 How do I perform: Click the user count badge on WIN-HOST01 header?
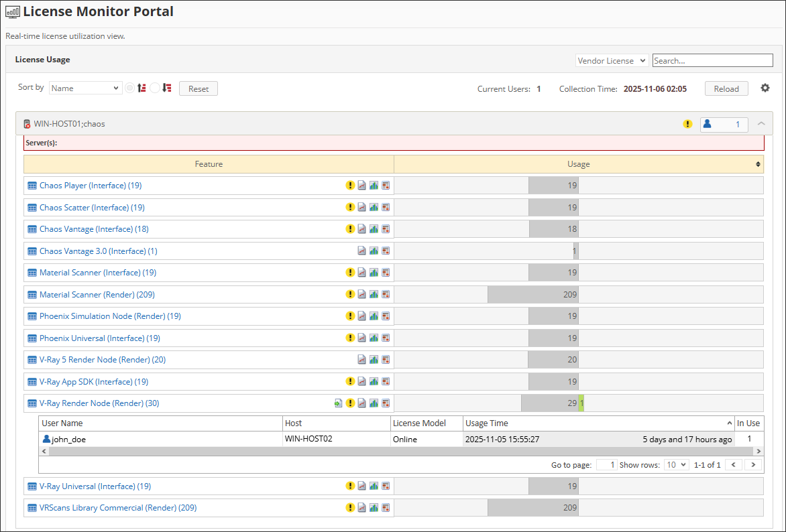724,124
